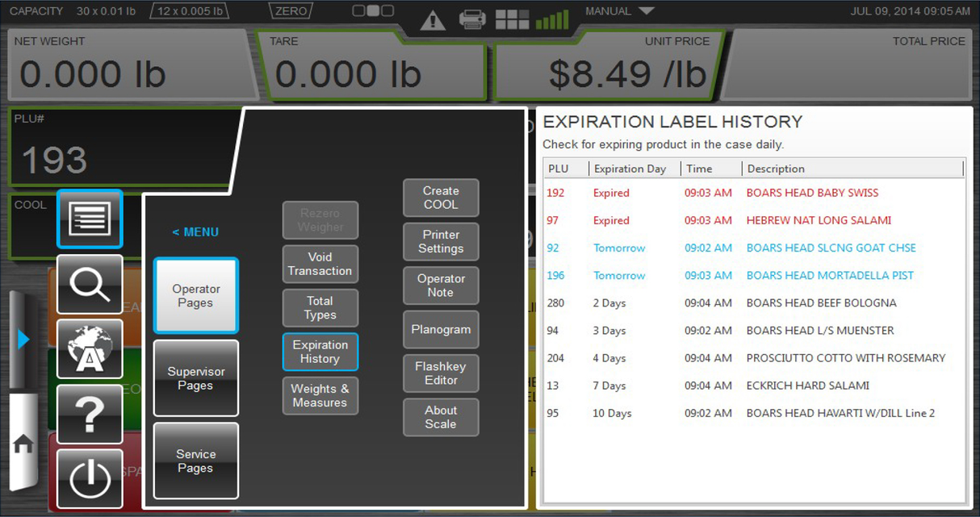Select the third page indicator dot
Image resolution: width=980 pixels, height=517 pixels.
(x=387, y=10)
